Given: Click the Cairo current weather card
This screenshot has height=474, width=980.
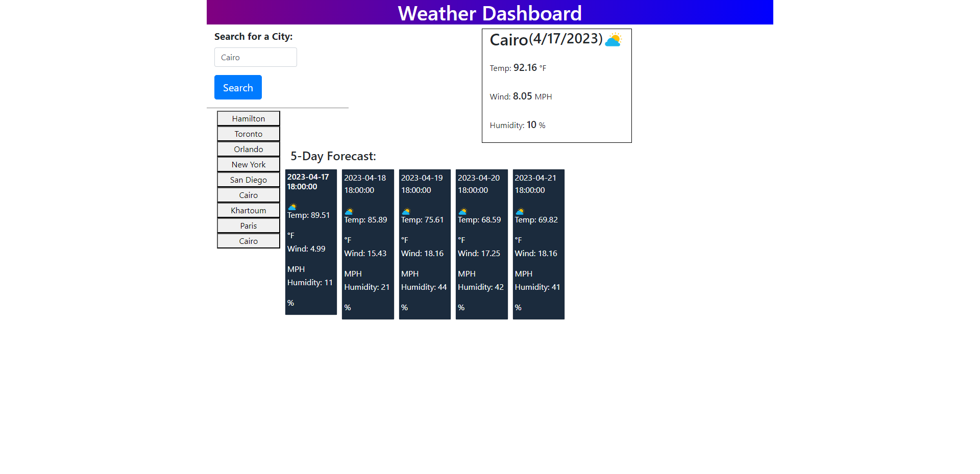Looking at the screenshot, I should (x=556, y=86).
